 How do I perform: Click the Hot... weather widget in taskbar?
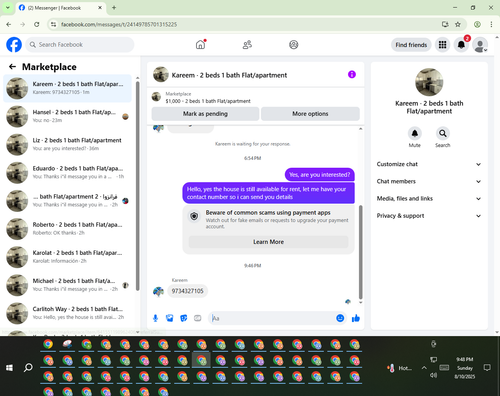399,368
